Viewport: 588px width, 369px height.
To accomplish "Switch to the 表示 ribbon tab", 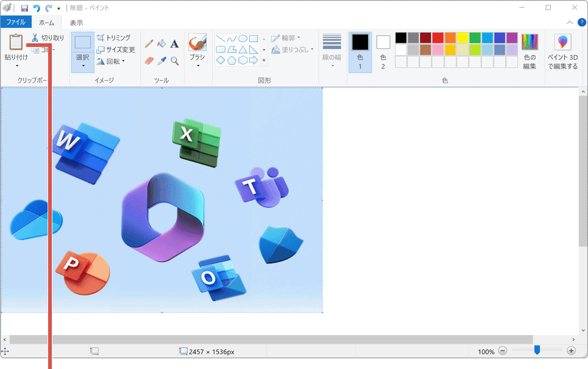I will pyautogui.click(x=76, y=22).
